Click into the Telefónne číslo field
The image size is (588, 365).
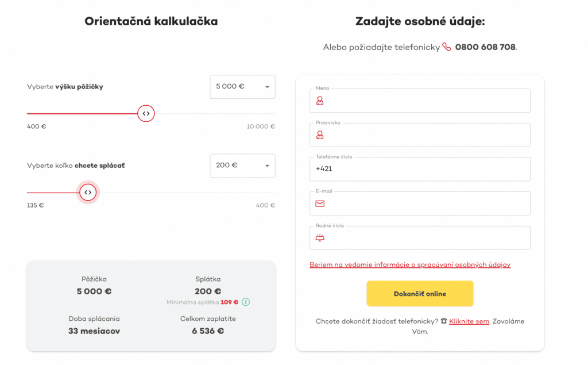425,169
